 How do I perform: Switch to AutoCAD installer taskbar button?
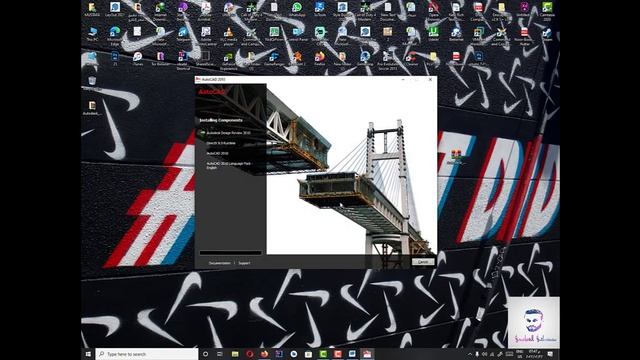(367, 354)
